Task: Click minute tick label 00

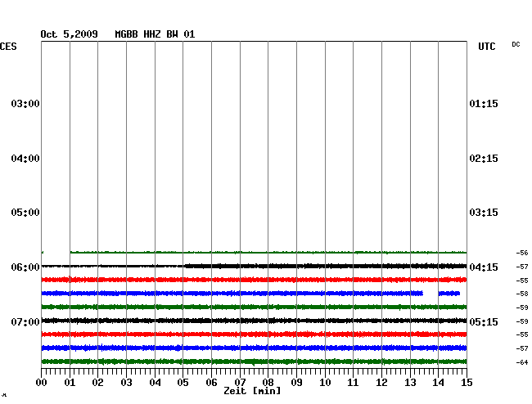Action: [42, 383]
